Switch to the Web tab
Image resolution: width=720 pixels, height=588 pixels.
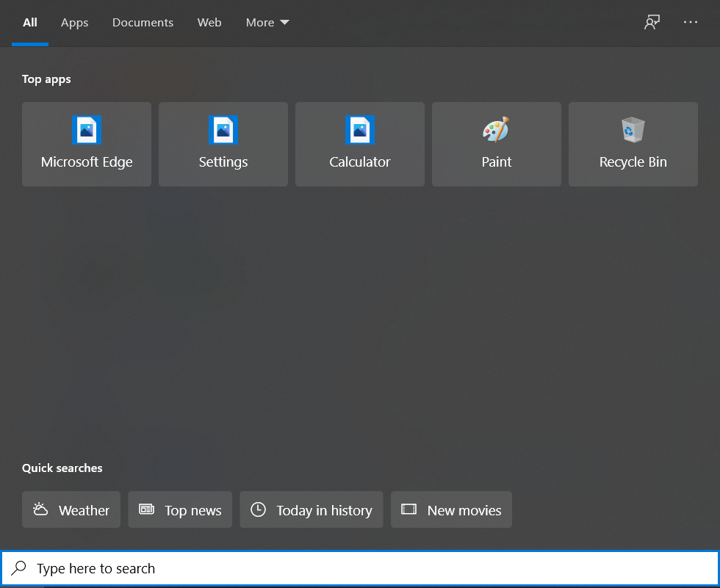[x=209, y=23]
